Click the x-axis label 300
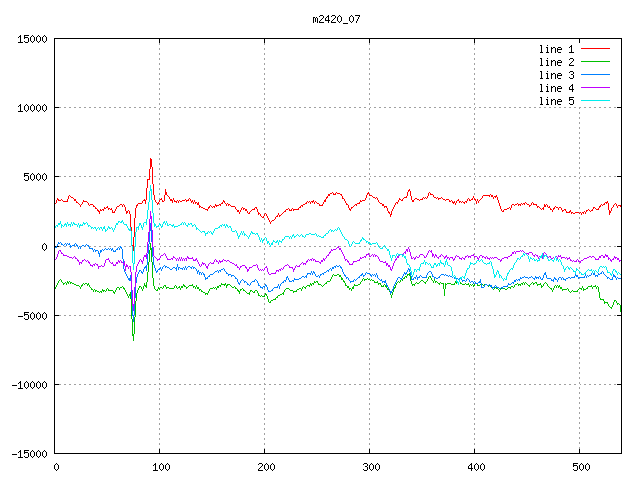This screenshot has width=640, height=480. (371, 467)
